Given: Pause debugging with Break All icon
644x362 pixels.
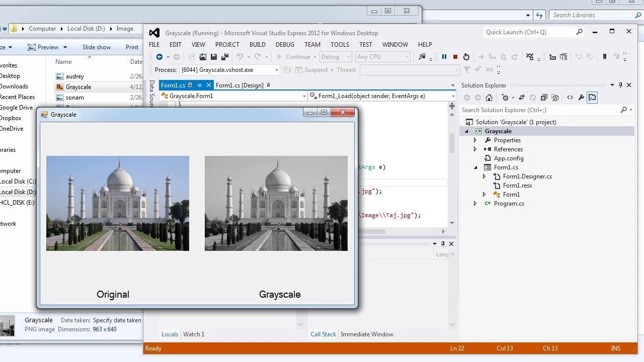Looking at the screenshot, I should click(x=444, y=57).
